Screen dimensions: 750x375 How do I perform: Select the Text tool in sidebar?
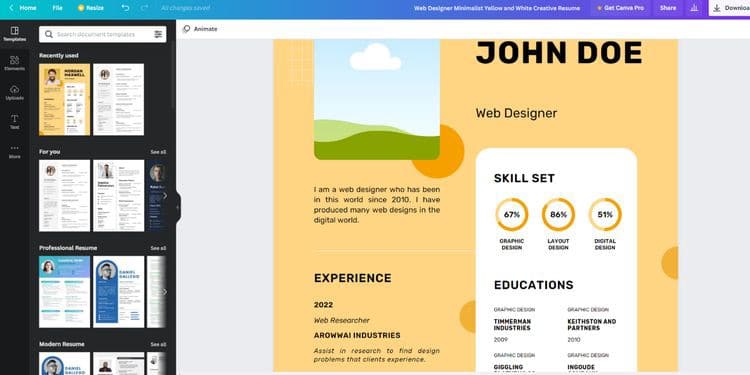(14, 122)
